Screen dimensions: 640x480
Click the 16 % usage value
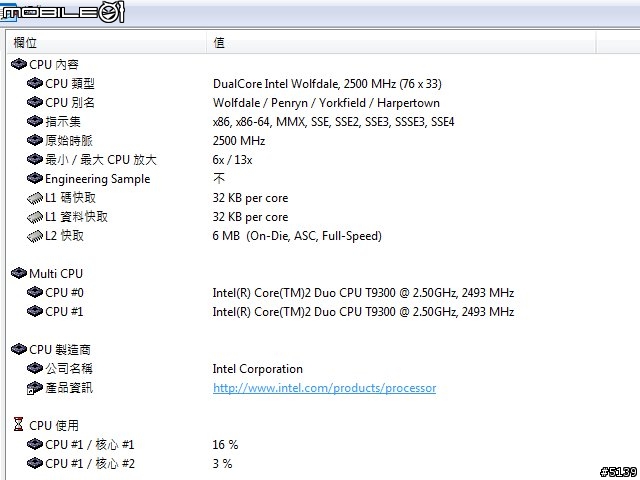[x=225, y=444]
